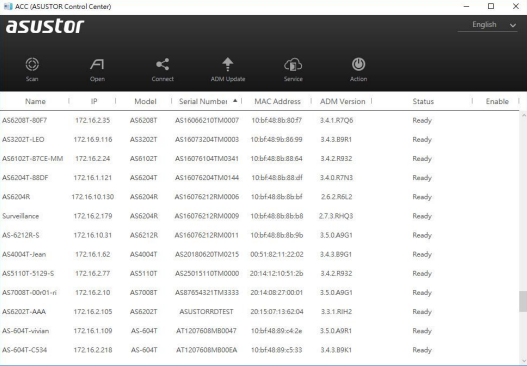Select the AS6204R device name
527x366 pixels.
(16, 197)
